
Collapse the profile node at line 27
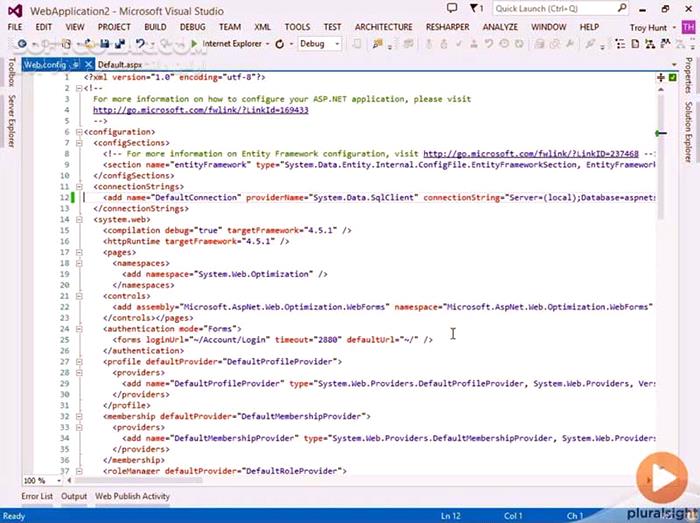(79, 362)
